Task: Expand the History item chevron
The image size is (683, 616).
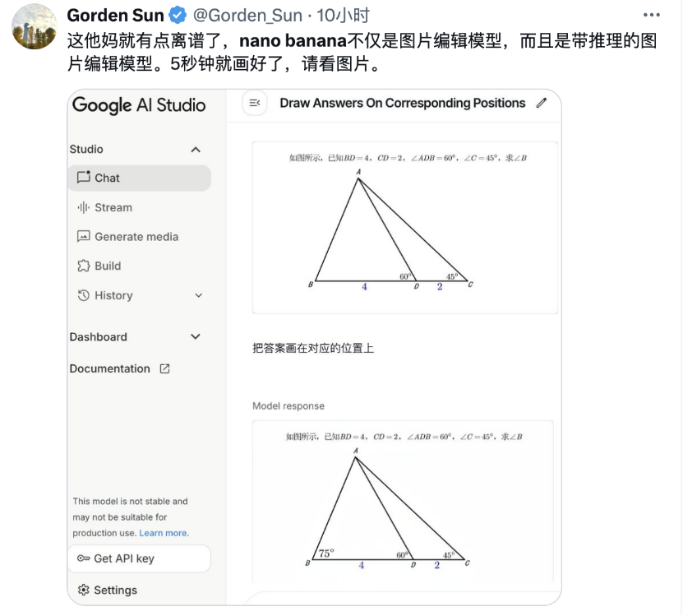Action: tap(198, 295)
